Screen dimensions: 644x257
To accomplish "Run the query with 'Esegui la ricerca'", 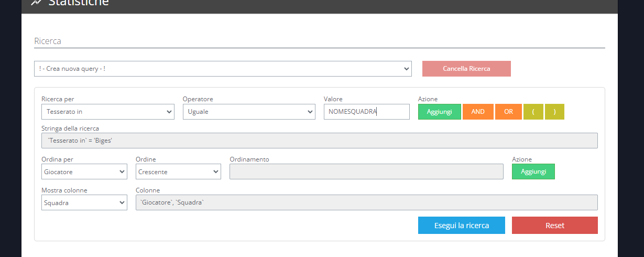I will 461,226.
